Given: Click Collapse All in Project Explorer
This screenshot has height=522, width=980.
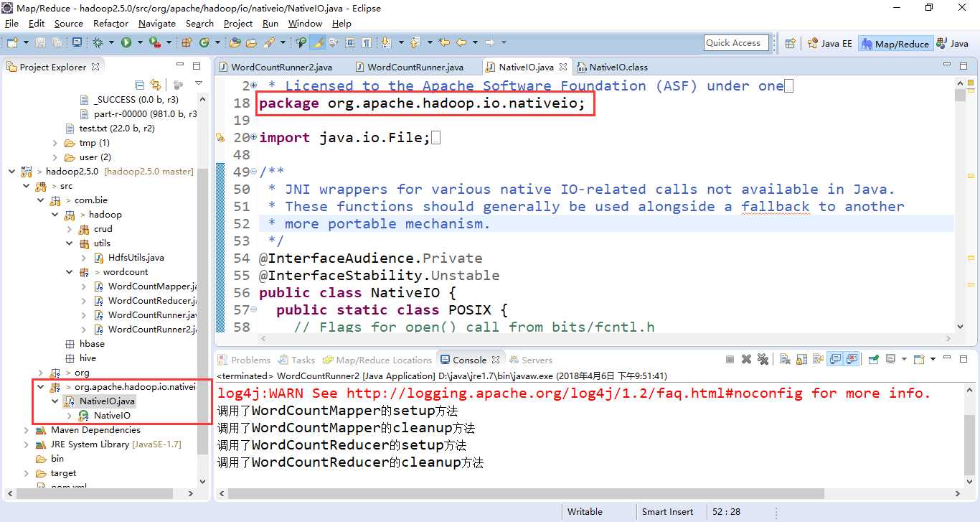Looking at the screenshot, I should [139, 85].
